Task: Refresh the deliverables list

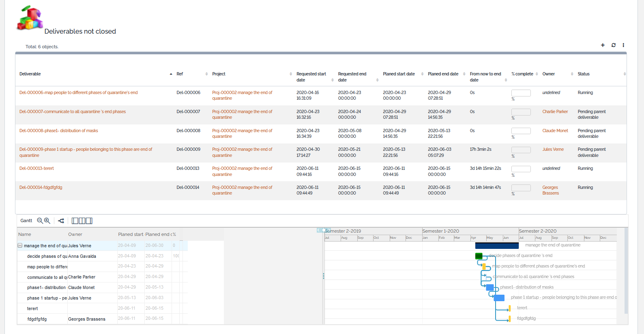Action: (614, 45)
